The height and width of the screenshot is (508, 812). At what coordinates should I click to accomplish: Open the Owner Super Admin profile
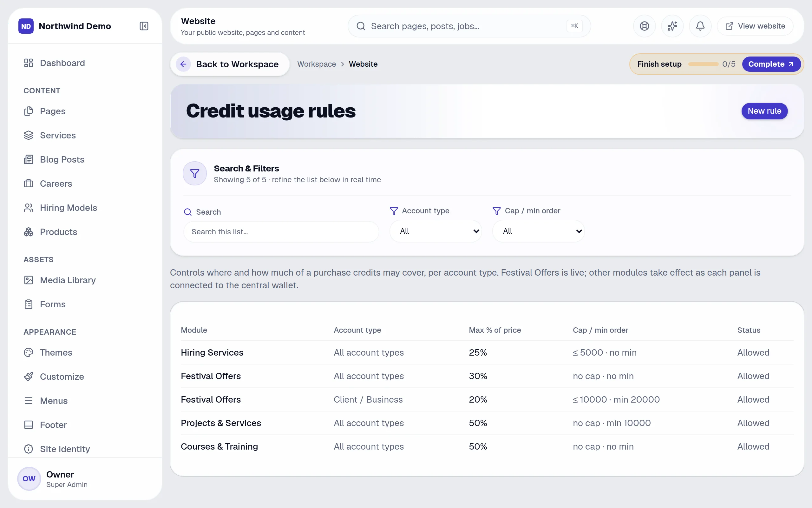(x=85, y=479)
